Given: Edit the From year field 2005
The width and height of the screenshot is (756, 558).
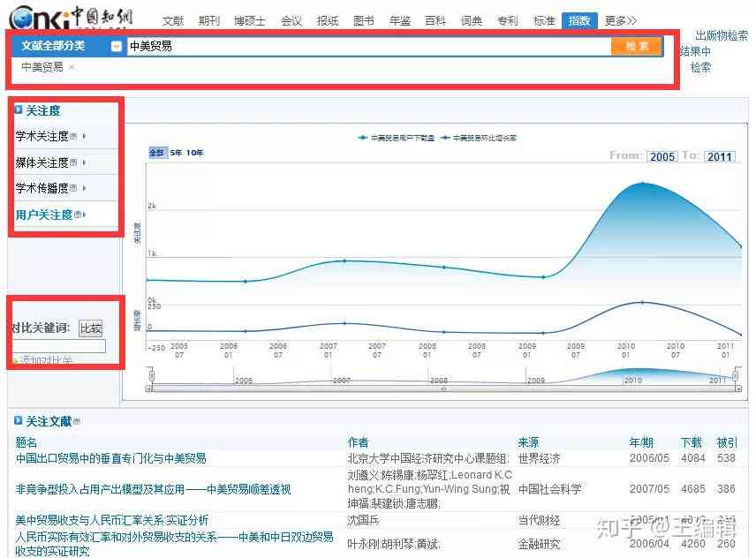Looking at the screenshot, I should pos(662,156).
